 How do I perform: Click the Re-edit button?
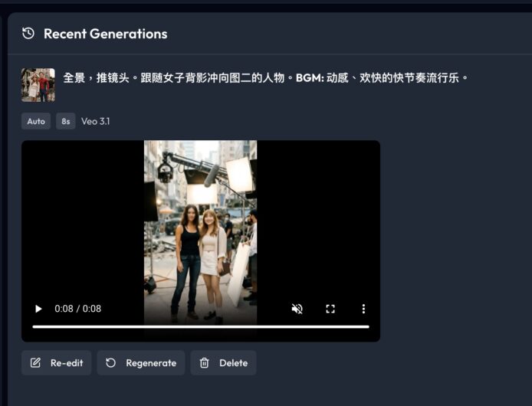tap(57, 363)
